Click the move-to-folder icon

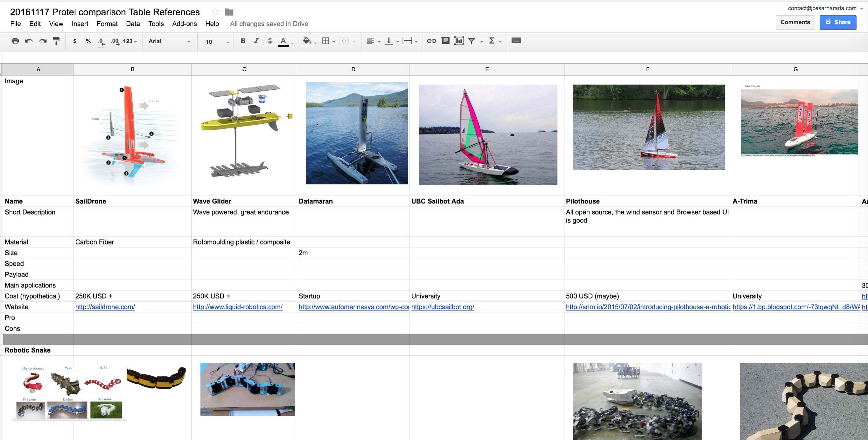click(229, 12)
